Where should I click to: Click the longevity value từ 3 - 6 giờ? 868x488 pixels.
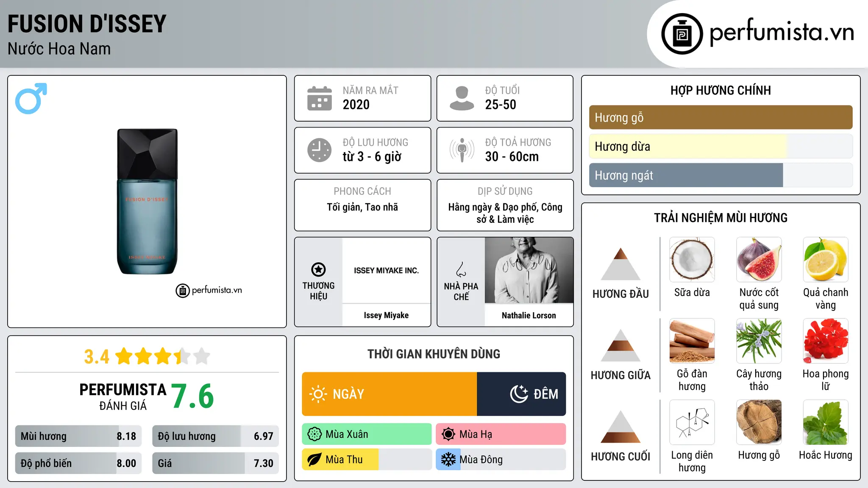point(372,157)
